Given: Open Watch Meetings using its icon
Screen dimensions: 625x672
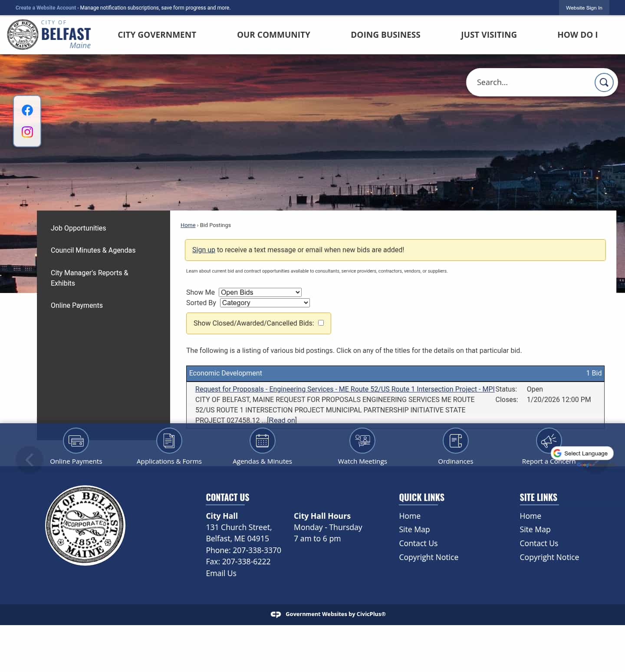Looking at the screenshot, I should coord(362,440).
